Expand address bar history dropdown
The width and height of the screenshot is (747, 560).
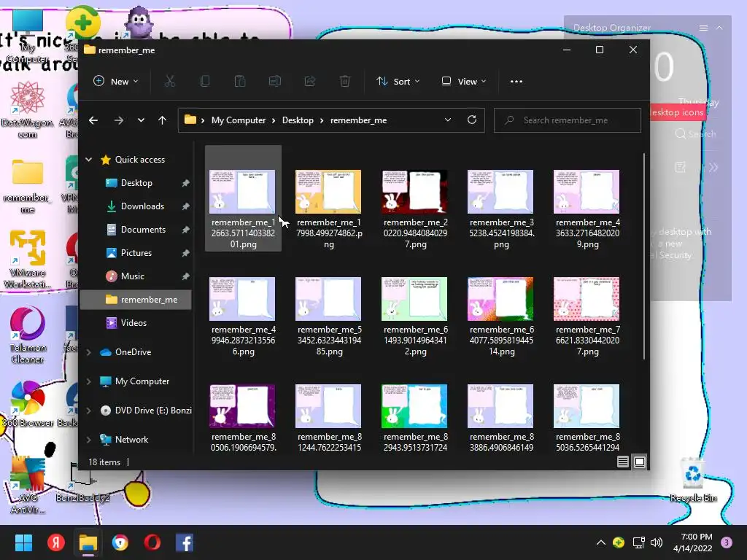point(448,120)
